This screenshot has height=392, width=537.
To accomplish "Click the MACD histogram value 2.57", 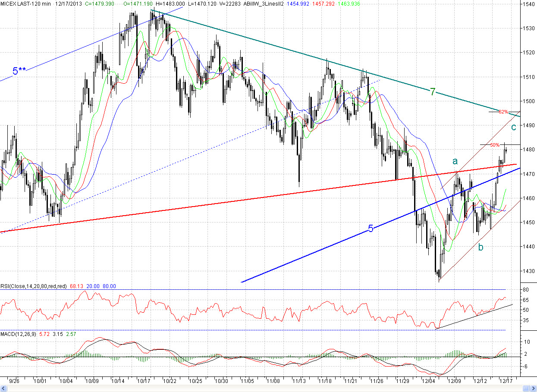I will click(72, 334).
